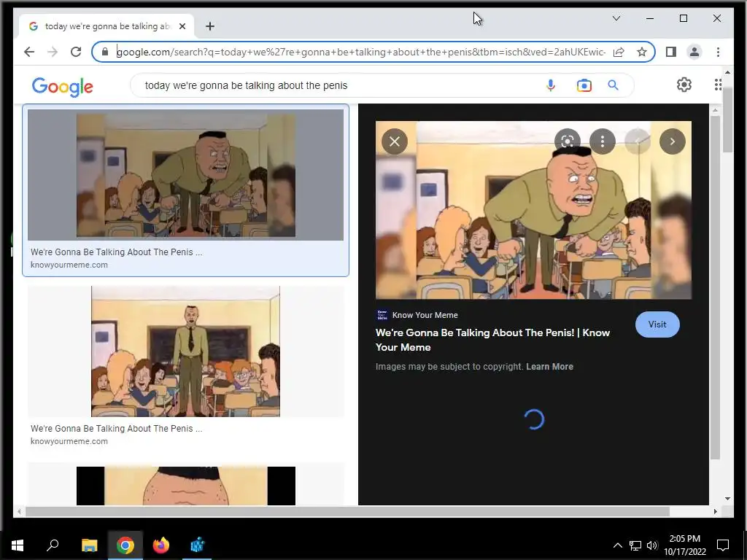Open first result knowyourmeme.com caption
The width and height of the screenshot is (747, 560).
click(69, 265)
